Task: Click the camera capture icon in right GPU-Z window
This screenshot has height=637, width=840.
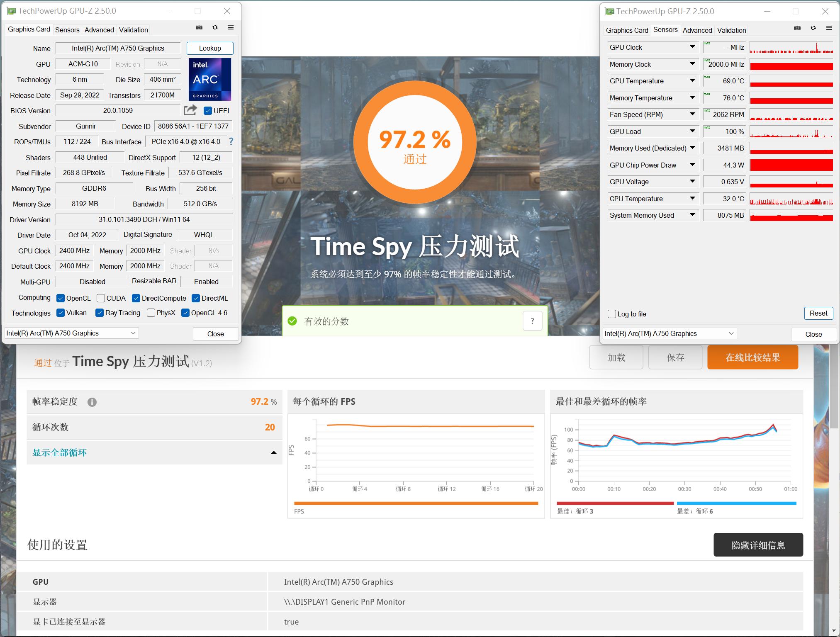Action: point(797,28)
